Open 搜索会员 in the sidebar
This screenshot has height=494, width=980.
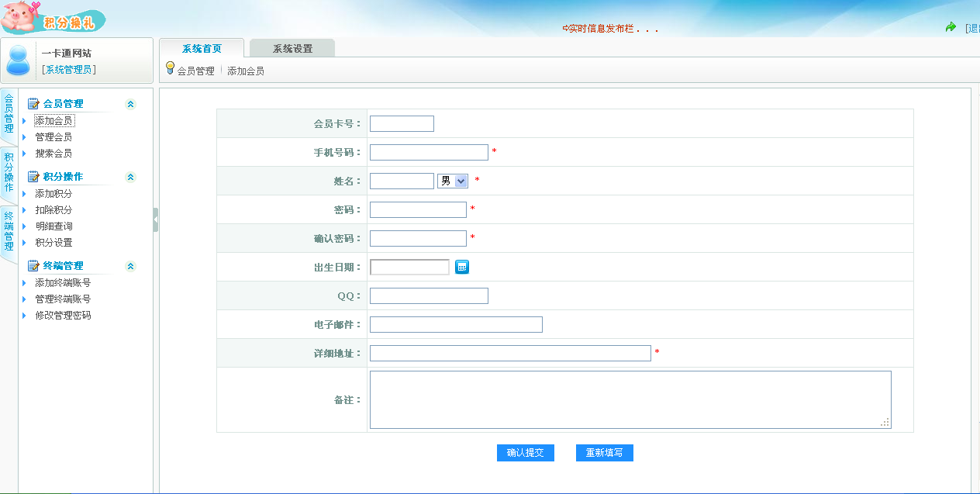53,154
